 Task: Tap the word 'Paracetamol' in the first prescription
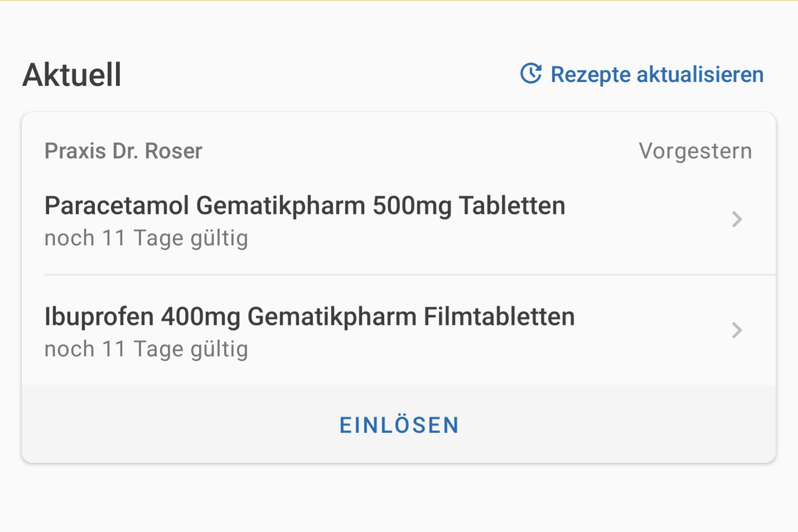(117, 206)
